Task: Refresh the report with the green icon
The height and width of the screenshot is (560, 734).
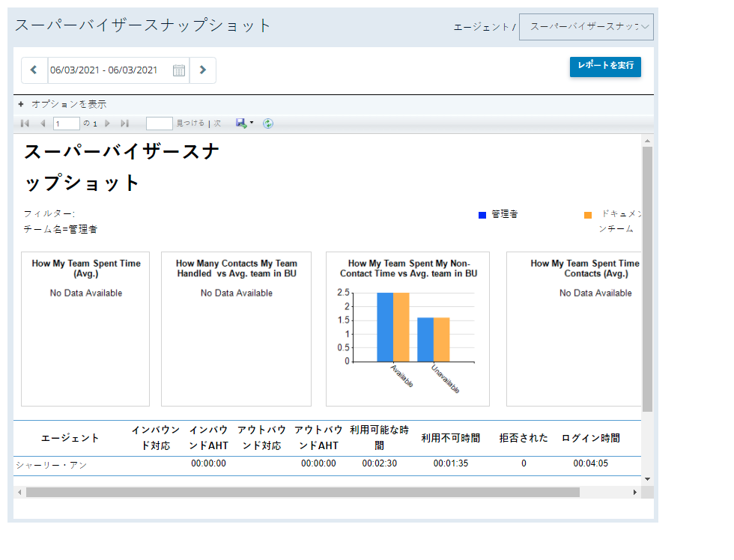Action: [268, 124]
